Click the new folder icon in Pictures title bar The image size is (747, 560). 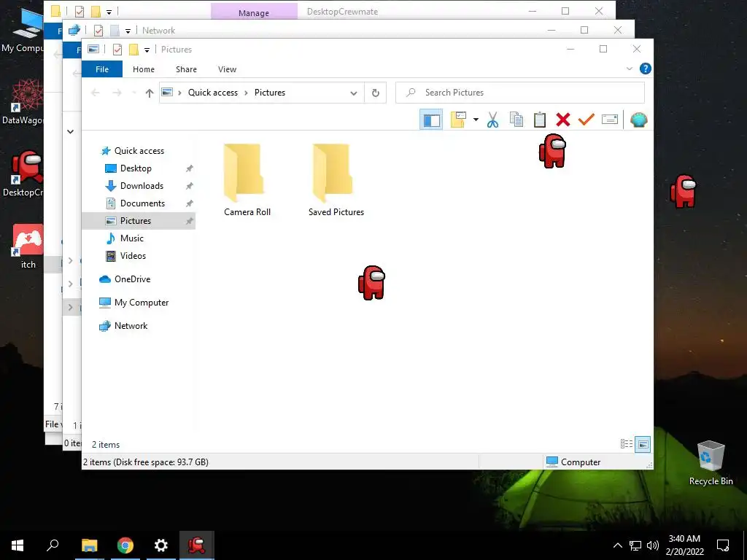pos(134,50)
